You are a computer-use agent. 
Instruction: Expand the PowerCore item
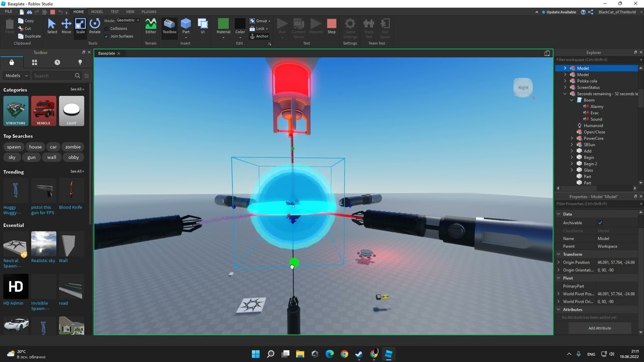[x=572, y=138]
